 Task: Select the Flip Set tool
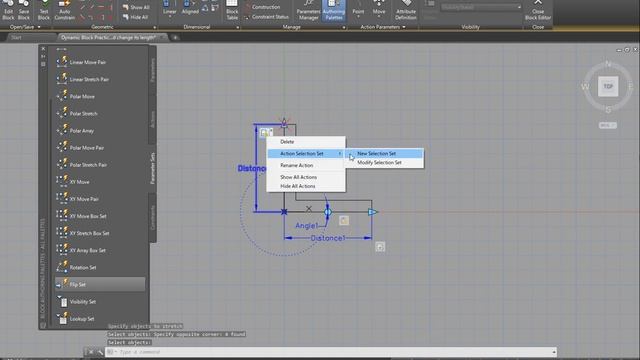100,284
